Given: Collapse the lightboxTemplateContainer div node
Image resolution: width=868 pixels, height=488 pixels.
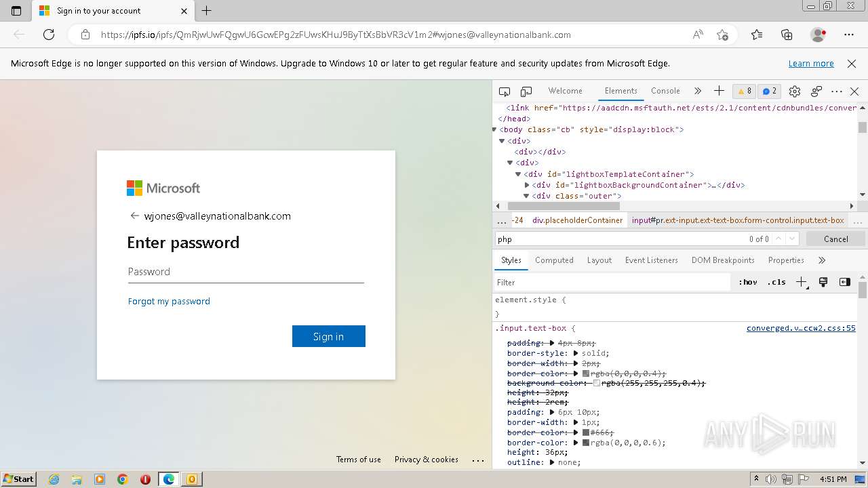Looking at the screenshot, I should point(519,174).
